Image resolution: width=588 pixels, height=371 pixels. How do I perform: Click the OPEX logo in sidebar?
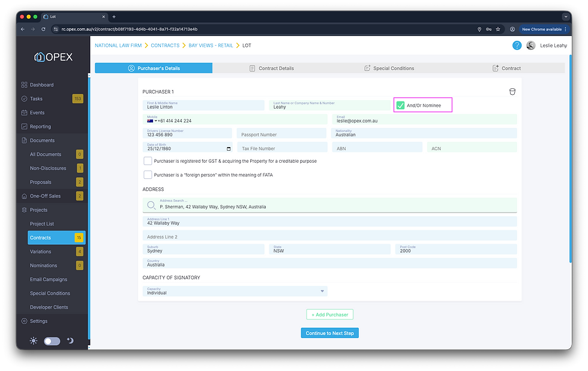coord(53,57)
